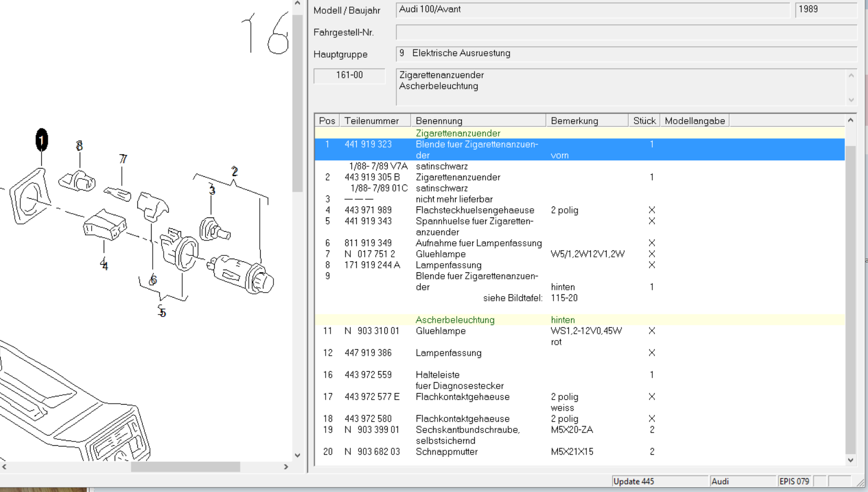Click callout number 2 in the parts diagram

pyautogui.click(x=234, y=171)
